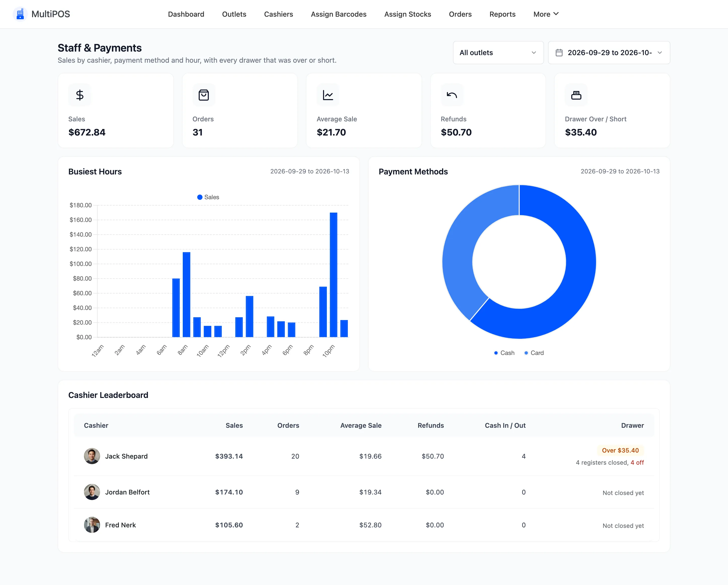The image size is (728, 585).
Task: Toggle the Sales legend in Busiest Hours
Action: click(x=208, y=197)
